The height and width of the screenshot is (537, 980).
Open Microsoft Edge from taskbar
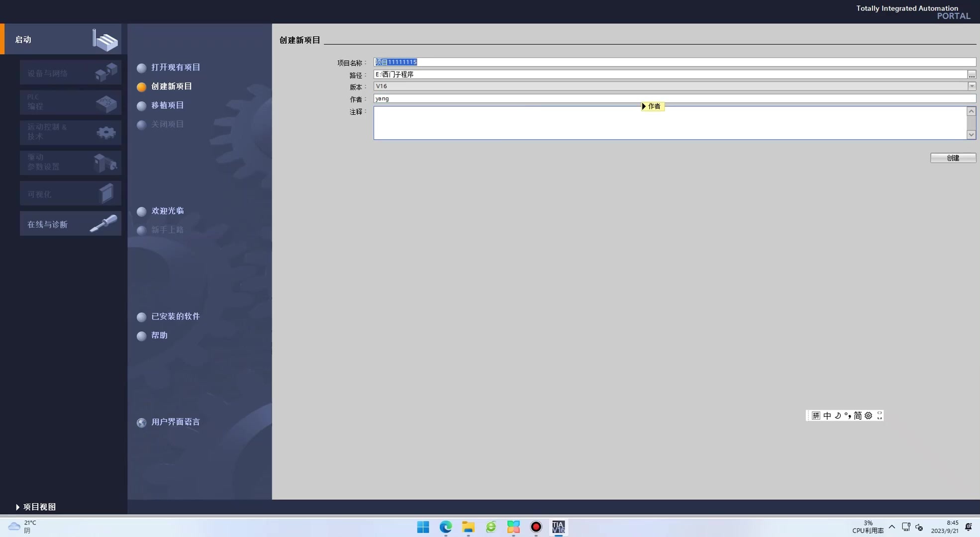click(446, 527)
